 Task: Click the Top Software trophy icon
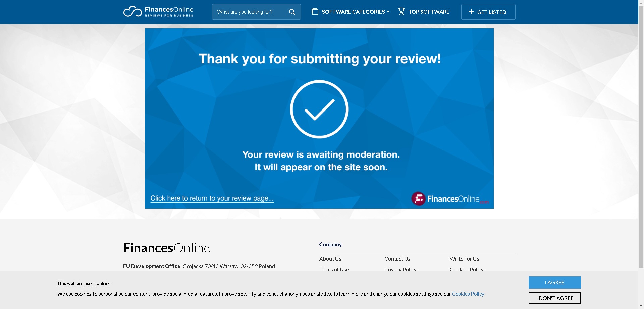[401, 12]
